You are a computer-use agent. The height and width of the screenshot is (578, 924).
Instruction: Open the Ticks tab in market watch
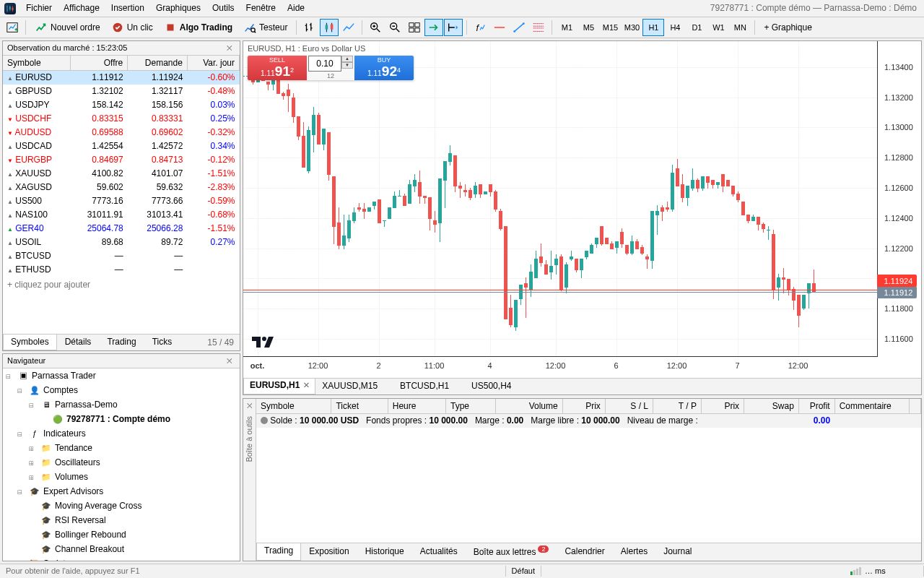click(x=162, y=342)
